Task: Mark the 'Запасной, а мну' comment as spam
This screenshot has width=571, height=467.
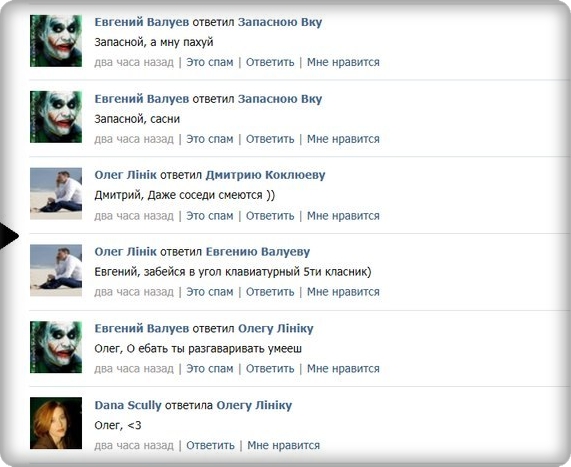Action: click(x=210, y=62)
